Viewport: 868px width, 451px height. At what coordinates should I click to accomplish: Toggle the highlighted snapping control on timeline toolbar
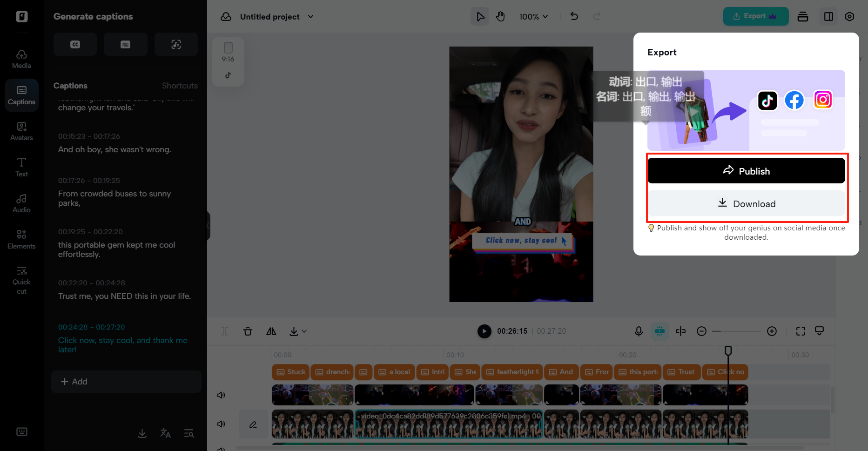(659, 331)
